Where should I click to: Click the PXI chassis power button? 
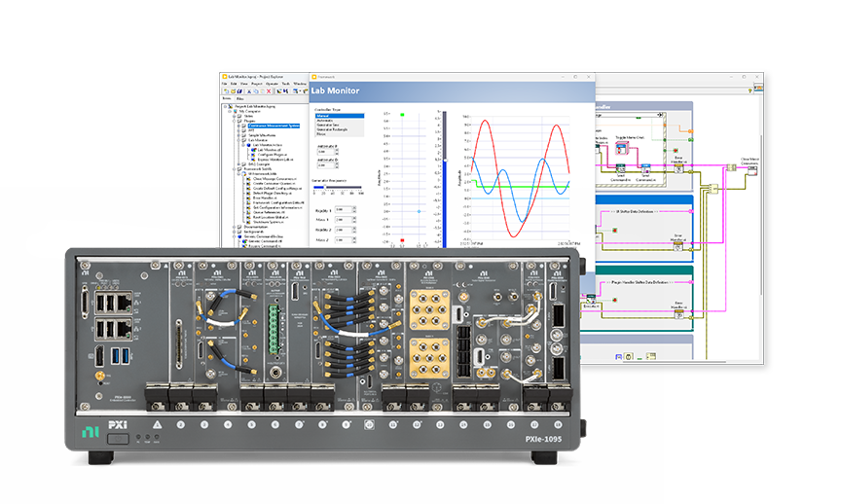click(118, 440)
